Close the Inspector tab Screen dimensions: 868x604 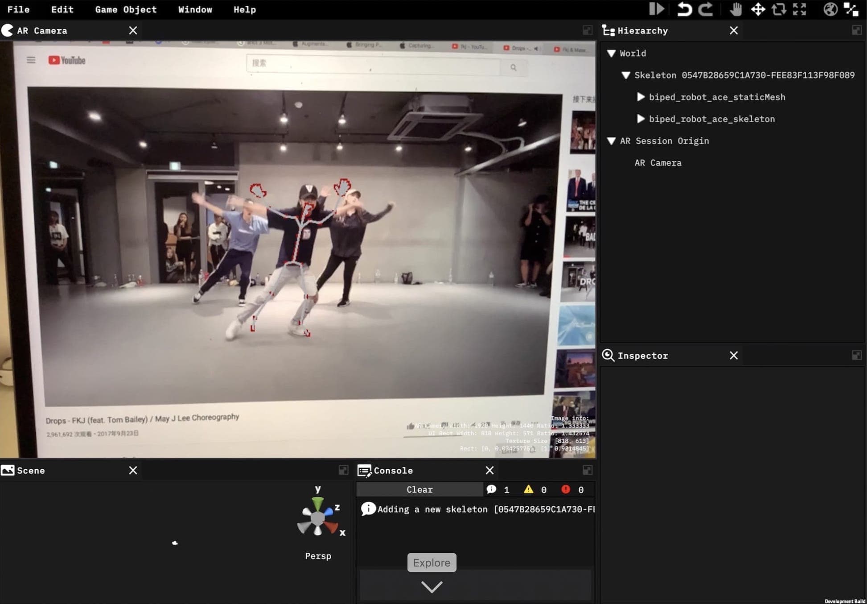tap(733, 355)
